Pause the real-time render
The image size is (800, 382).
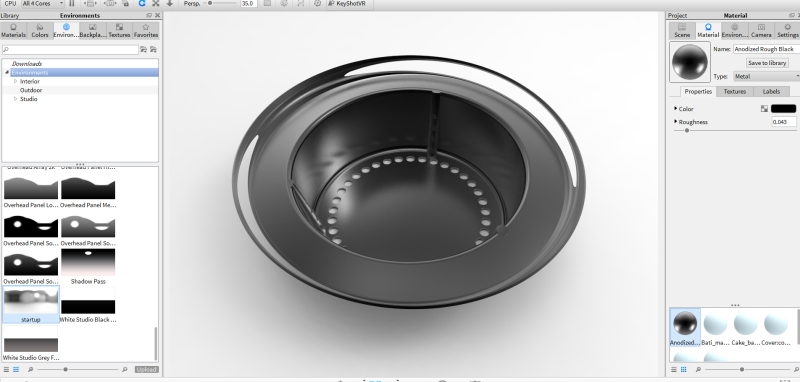[x=72, y=3]
